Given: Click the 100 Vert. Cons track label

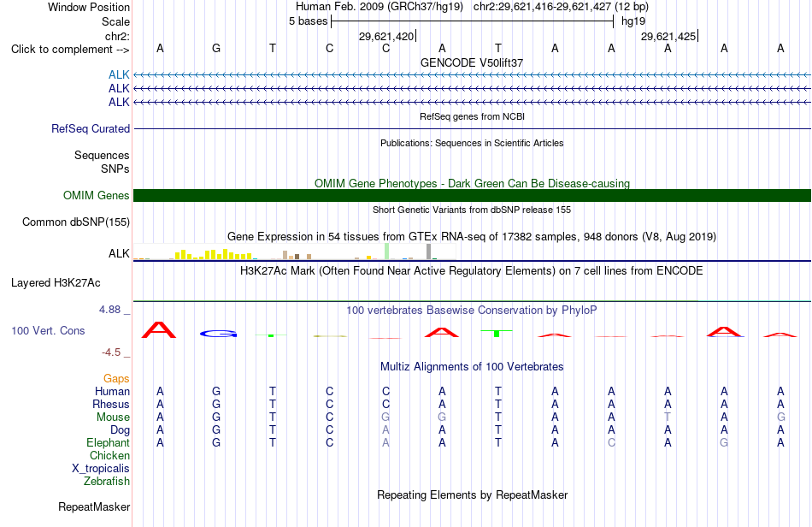Looking at the screenshot, I should 48,330.
